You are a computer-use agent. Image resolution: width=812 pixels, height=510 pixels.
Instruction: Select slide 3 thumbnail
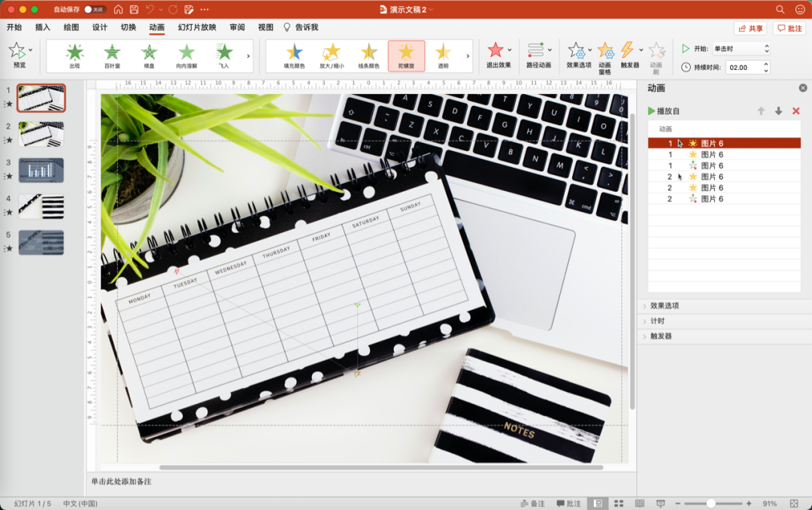tap(41, 171)
